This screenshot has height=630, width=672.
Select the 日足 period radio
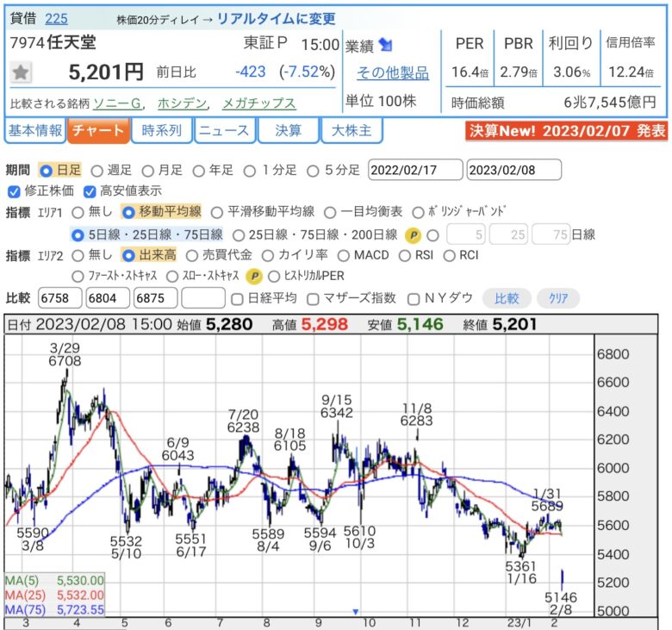tap(46, 171)
